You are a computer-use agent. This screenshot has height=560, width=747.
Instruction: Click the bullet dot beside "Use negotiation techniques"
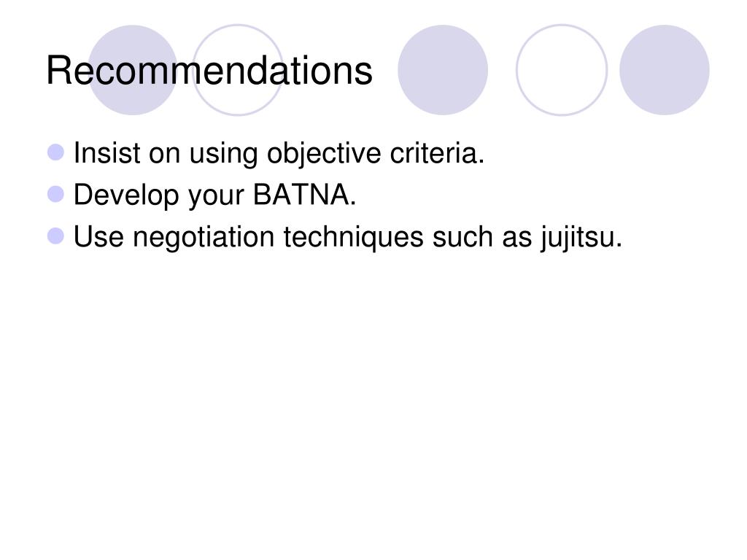55,236
